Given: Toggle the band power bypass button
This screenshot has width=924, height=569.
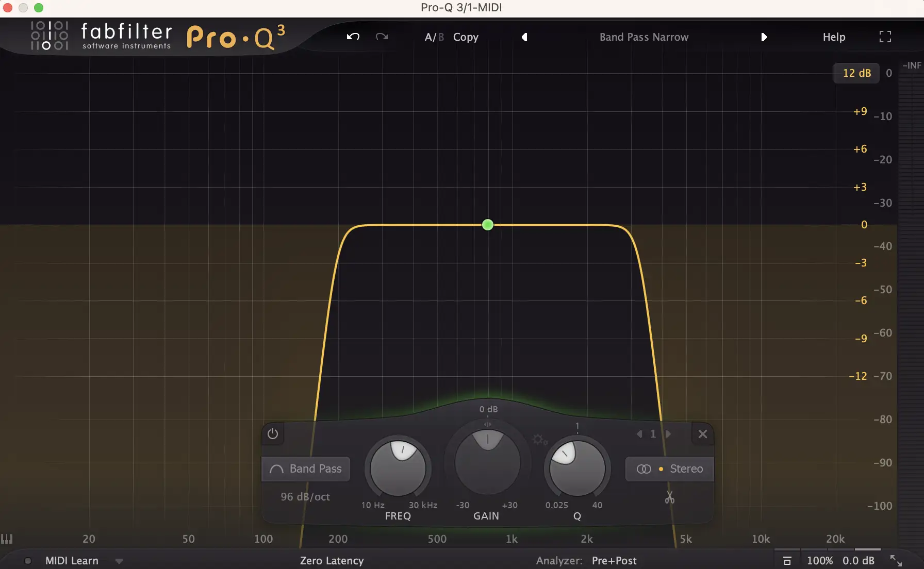Looking at the screenshot, I should click(273, 434).
